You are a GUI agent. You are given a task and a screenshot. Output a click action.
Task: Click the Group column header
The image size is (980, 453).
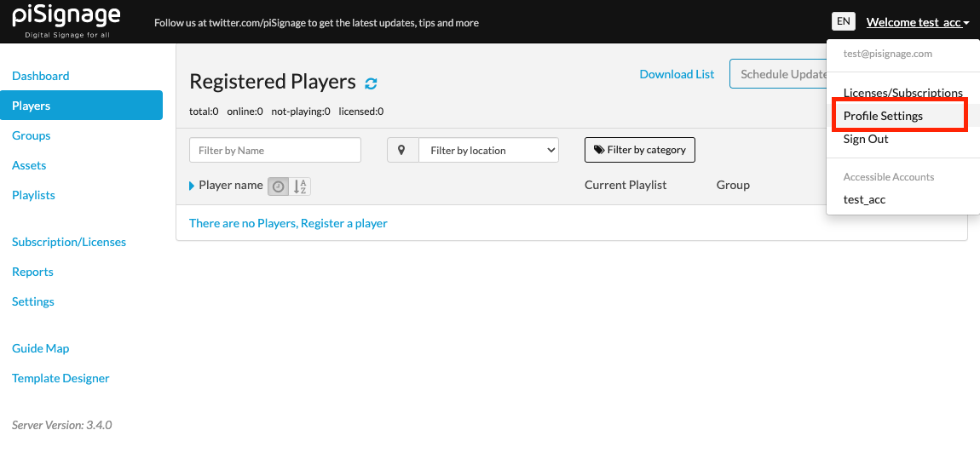click(x=733, y=185)
